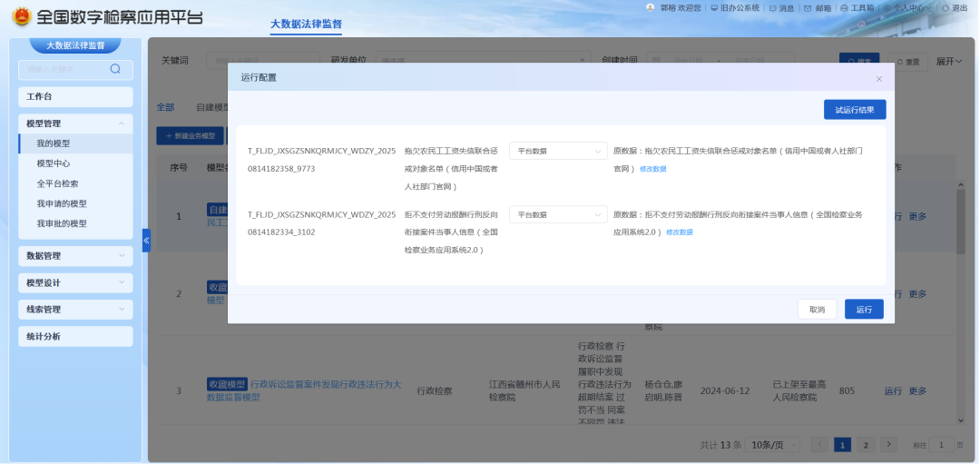Expand the 数据管理 sidebar section

[x=122, y=256]
